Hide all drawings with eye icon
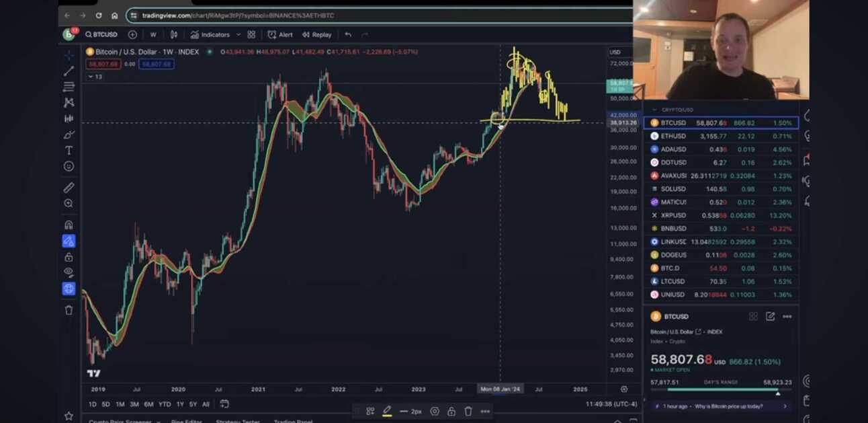Viewport: 868px width, 423px height. click(x=69, y=272)
